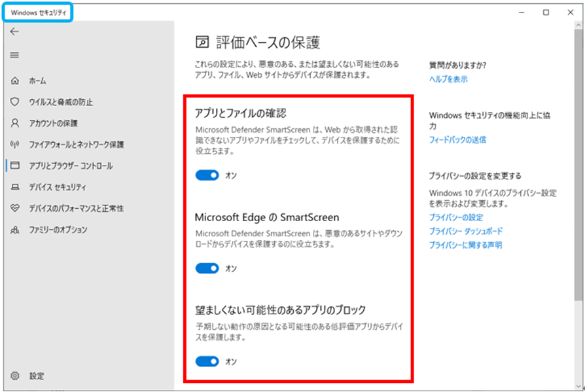Toggle off 望ましくない可能性のあるアプリのブロック
The width and height of the screenshot is (585, 392).
206,361
